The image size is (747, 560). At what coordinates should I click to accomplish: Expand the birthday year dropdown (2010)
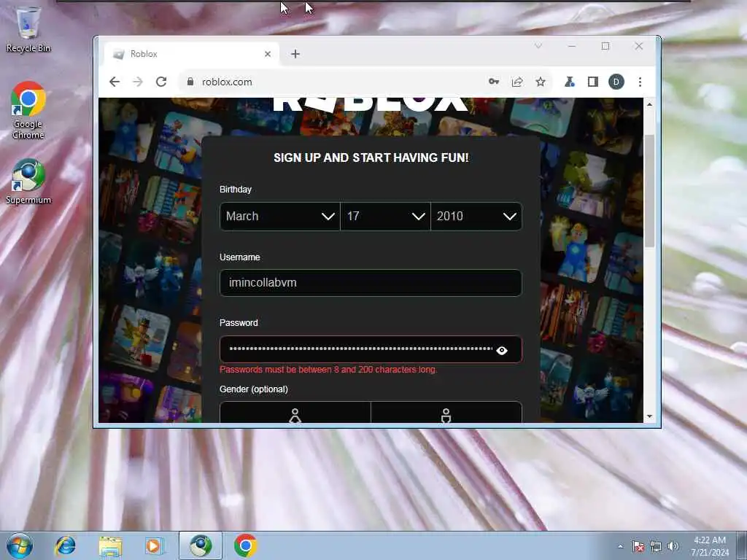(x=476, y=217)
